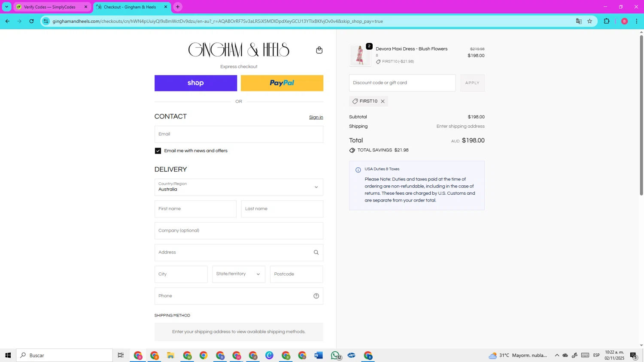Image resolution: width=644 pixels, height=362 pixels.
Task: Click the ESP language indicator
Action: (x=596, y=355)
